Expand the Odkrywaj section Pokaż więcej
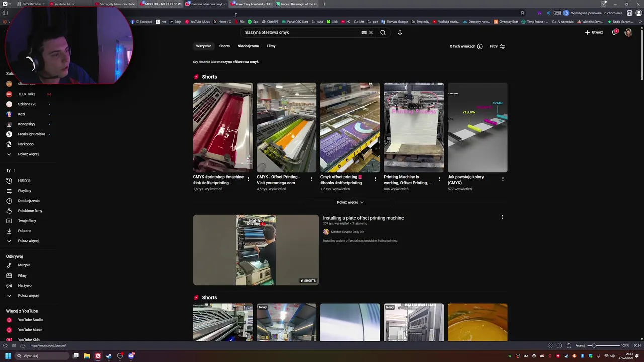The width and height of the screenshot is (644, 362). [28, 296]
